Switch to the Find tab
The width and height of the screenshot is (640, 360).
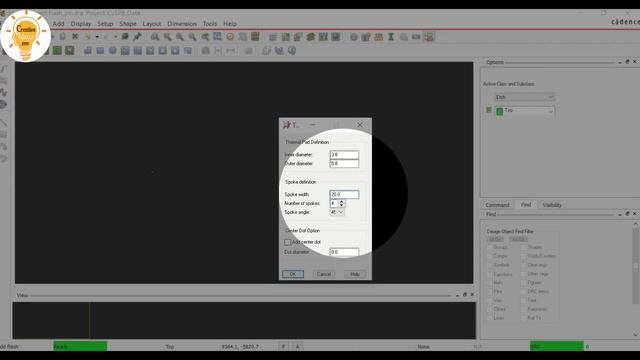526,205
